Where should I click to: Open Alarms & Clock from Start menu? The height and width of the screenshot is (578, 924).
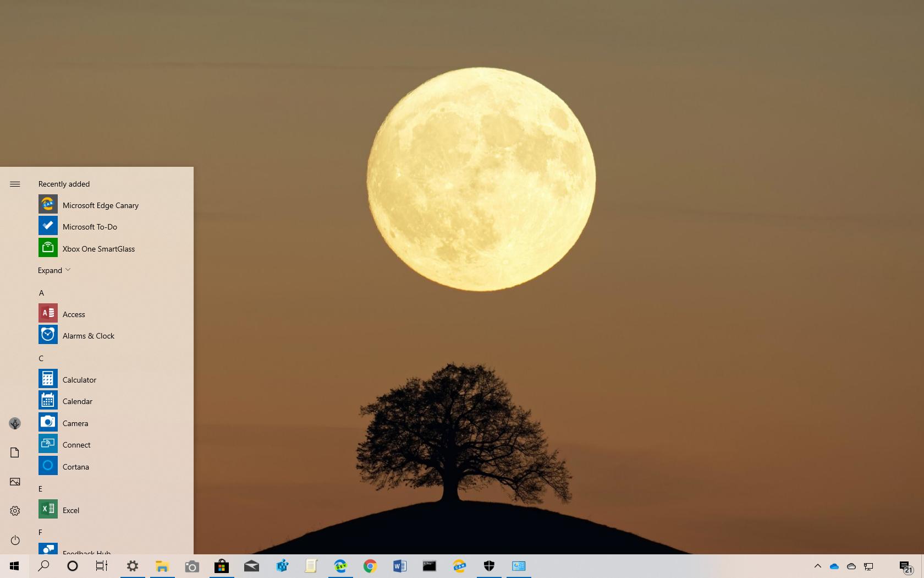tap(89, 335)
